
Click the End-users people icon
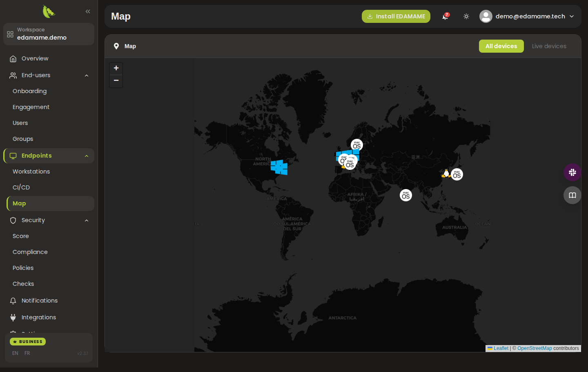click(x=13, y=76)
